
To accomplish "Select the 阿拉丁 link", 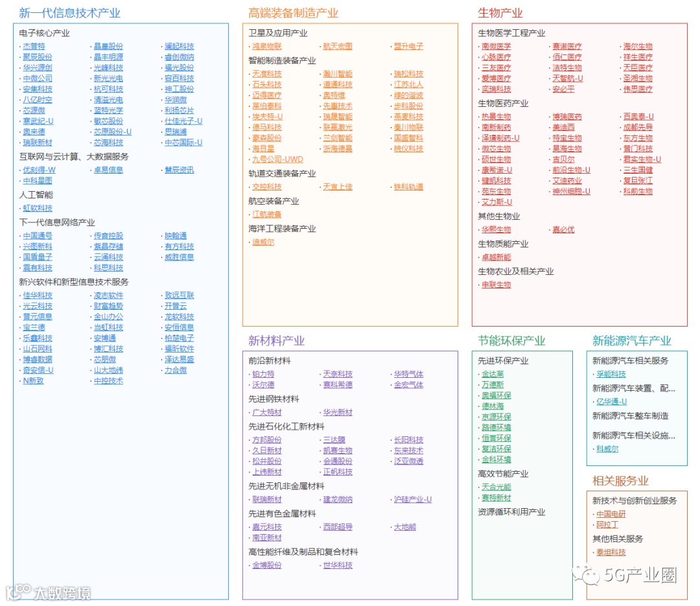I will coord(607,525).
